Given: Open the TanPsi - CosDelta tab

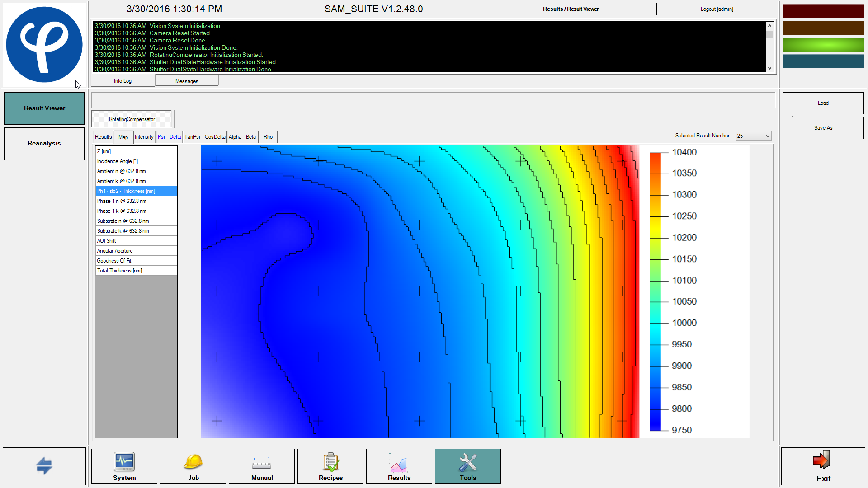Looking at the screenshot, I should pos(205,137).
